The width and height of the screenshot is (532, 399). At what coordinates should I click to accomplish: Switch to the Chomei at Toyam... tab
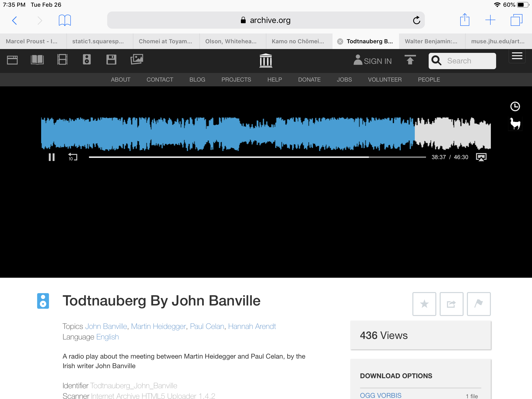click(x=166, y=41)
